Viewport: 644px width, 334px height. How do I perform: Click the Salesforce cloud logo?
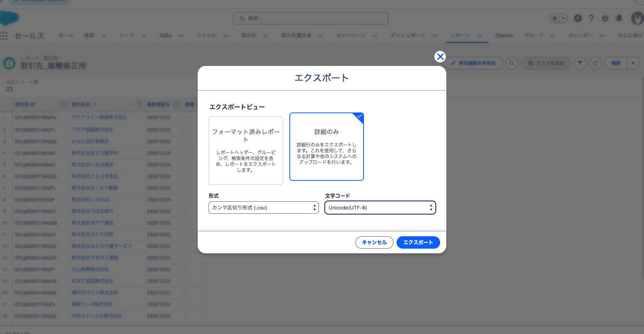pyautogui.click(x=9, y=18)
